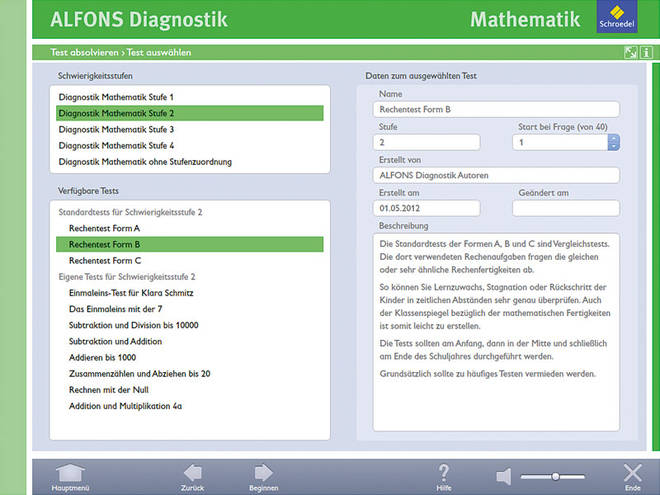Click the Beschreibung text area
Viewport: 660px width, 495px height.
pos(496,333)
